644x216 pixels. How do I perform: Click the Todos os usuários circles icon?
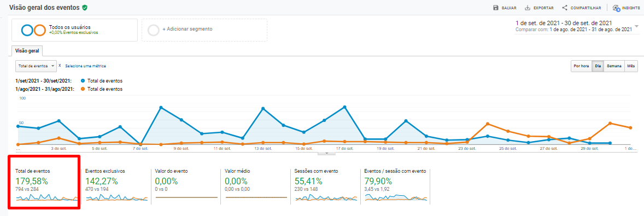[x=33, y=30]
